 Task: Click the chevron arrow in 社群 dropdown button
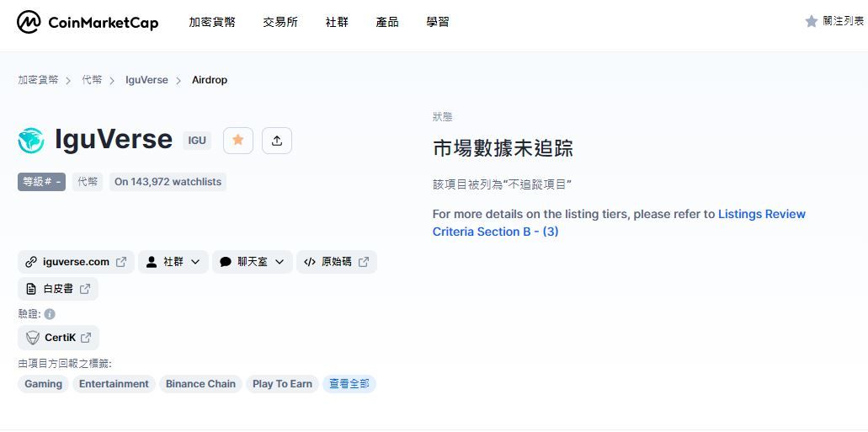tap(194, 262)
